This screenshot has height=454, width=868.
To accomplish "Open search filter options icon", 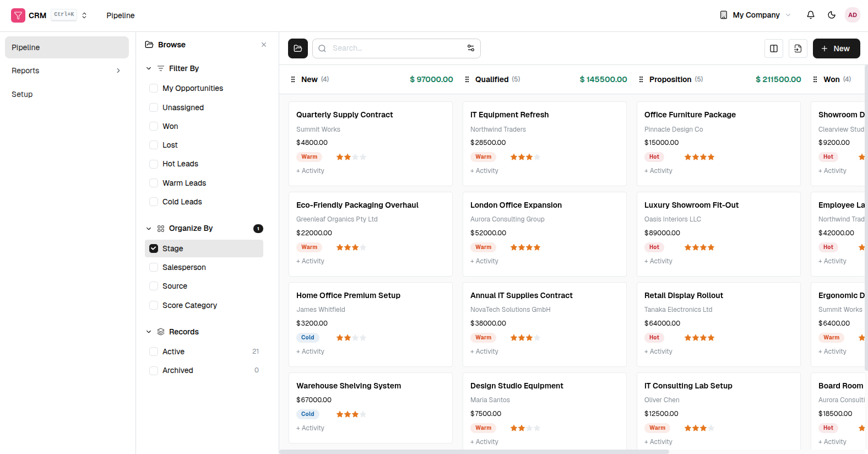I will [470, 48].
